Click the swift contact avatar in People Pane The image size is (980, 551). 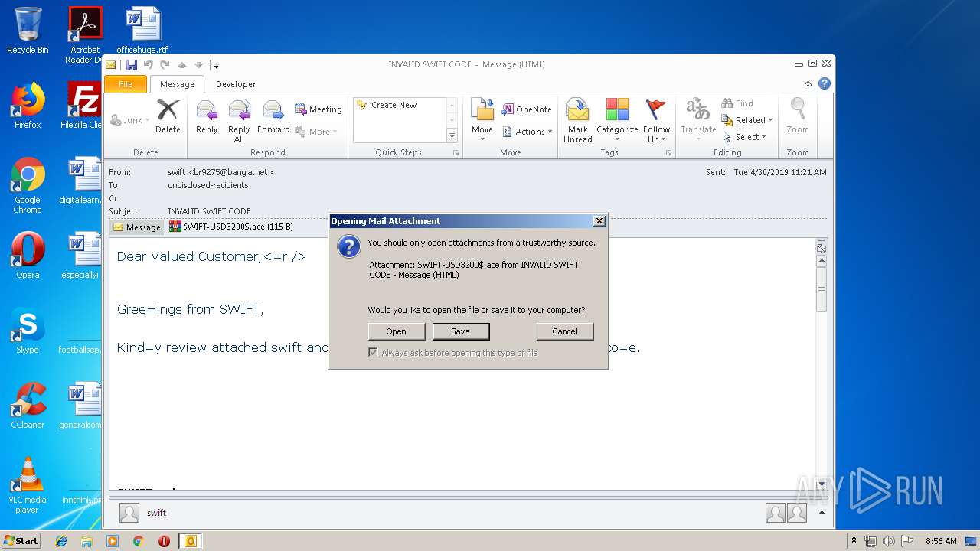point(129,513)
